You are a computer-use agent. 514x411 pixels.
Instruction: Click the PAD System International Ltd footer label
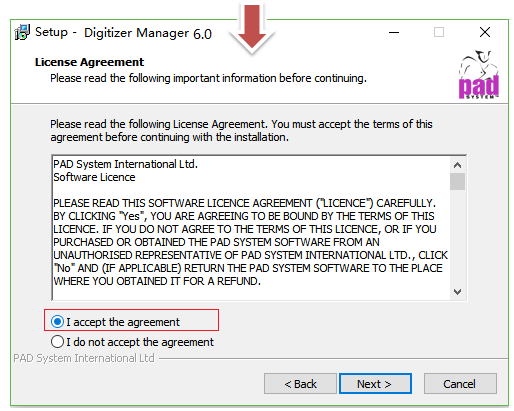pyautogui.click(x=84, y=358)
